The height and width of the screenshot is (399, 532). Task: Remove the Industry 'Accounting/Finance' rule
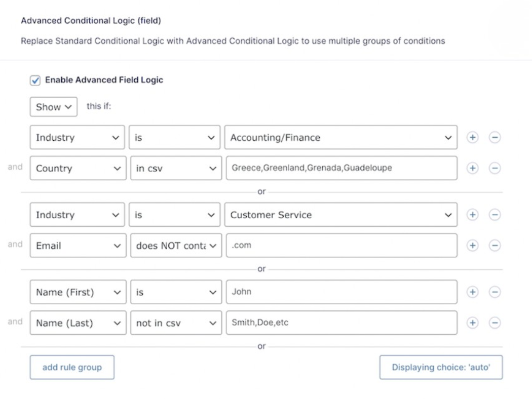click(x=495, y=137)
